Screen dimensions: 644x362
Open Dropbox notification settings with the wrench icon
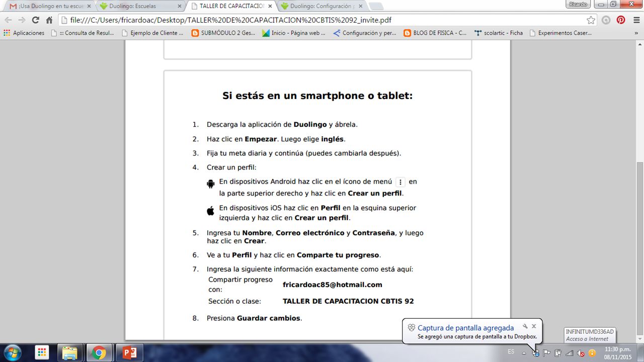click(525, 326)
